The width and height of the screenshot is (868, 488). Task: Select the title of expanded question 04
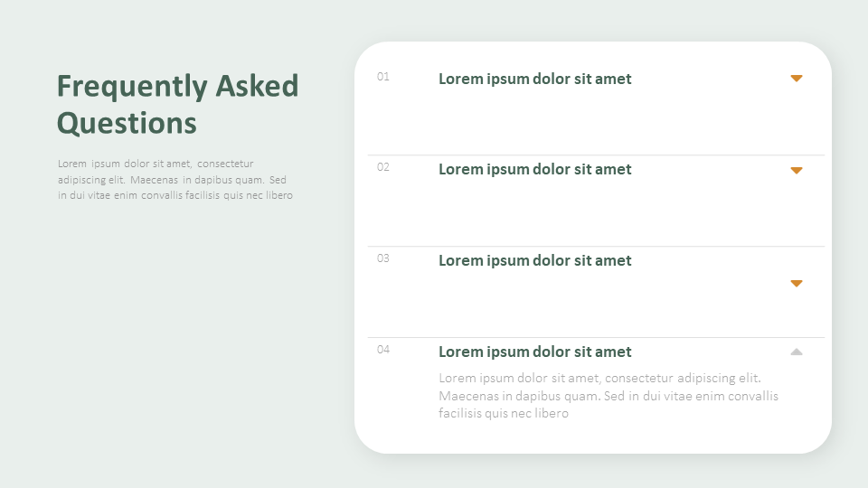(534, 352)
